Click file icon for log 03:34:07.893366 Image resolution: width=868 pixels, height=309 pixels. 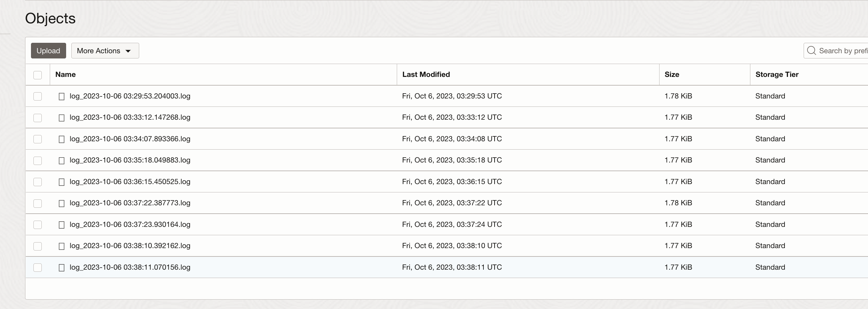62,139
